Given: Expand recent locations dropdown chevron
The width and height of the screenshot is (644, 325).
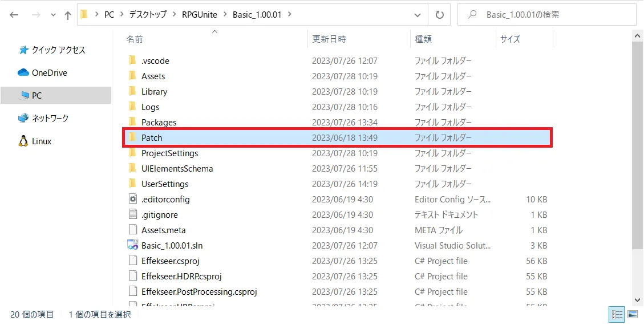Looking at the screenshot, I should pos(52,15).
